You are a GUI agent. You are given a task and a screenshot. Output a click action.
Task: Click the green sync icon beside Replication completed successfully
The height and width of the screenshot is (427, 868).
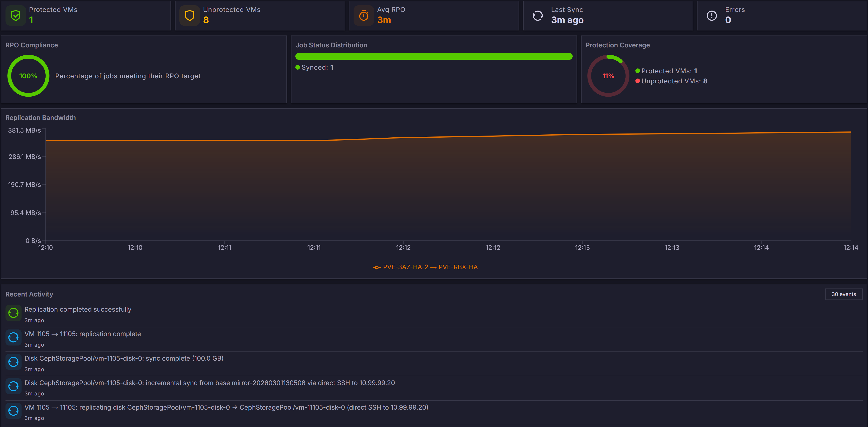tap(14, 313)
